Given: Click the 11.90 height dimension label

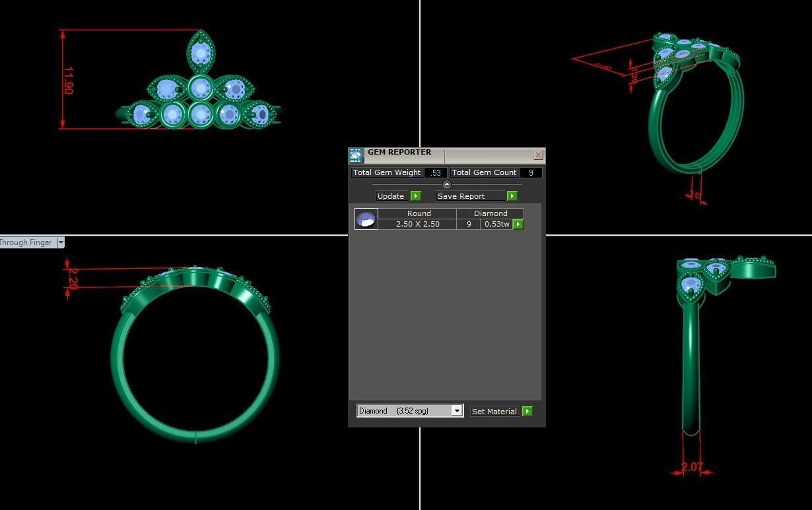Looking at the screenshot, I should coord(68,79).
